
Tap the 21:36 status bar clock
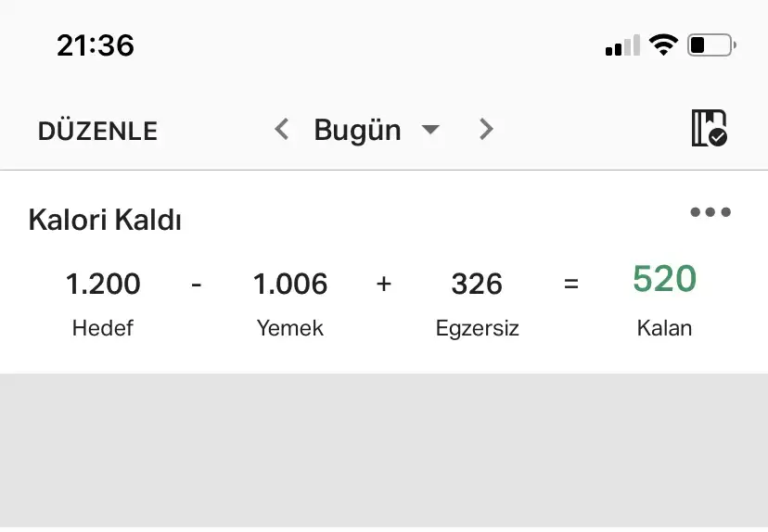coord(96,44)
